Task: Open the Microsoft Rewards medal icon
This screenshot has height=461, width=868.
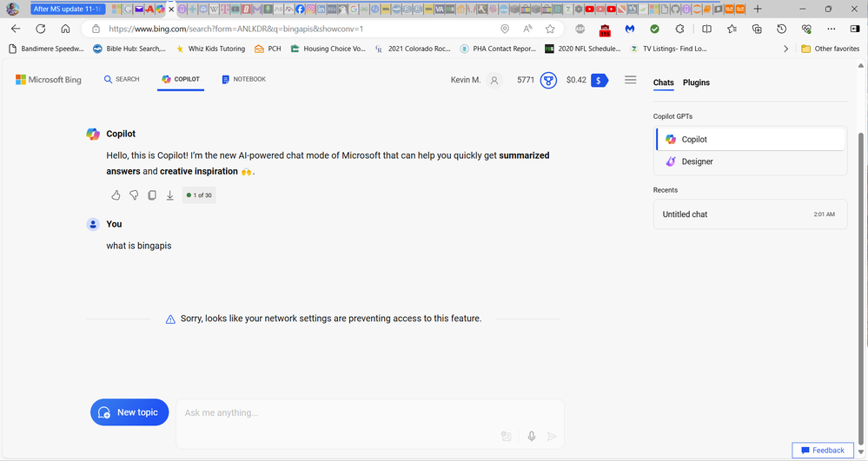Action: 548,80
